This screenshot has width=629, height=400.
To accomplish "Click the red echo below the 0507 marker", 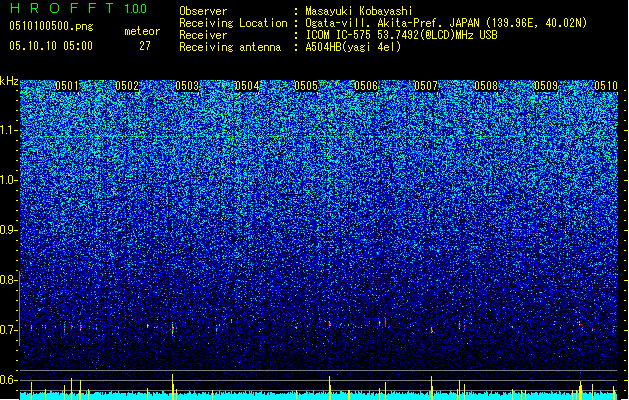I will (432, 330).
